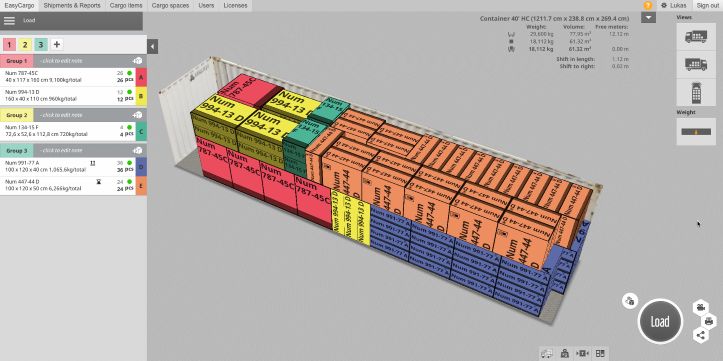The image size is (723, 361).
Task: Select the Group 3 teal label
Action: coord(17,150)
